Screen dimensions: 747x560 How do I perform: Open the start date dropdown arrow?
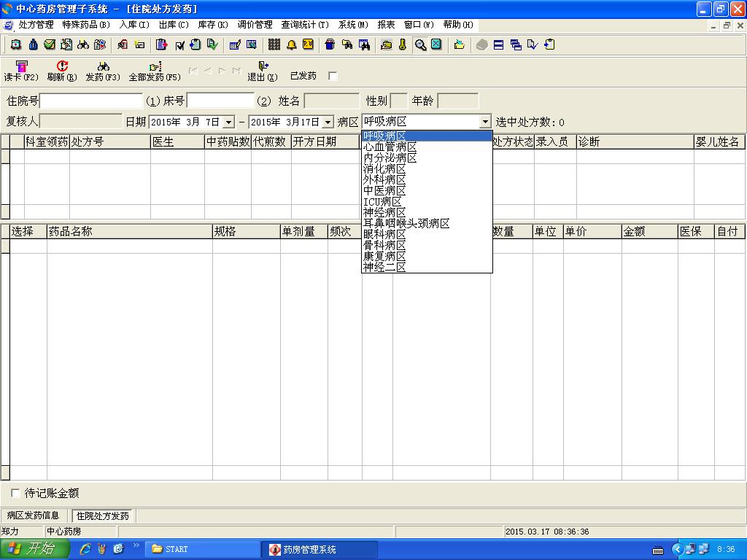point(228,122)
